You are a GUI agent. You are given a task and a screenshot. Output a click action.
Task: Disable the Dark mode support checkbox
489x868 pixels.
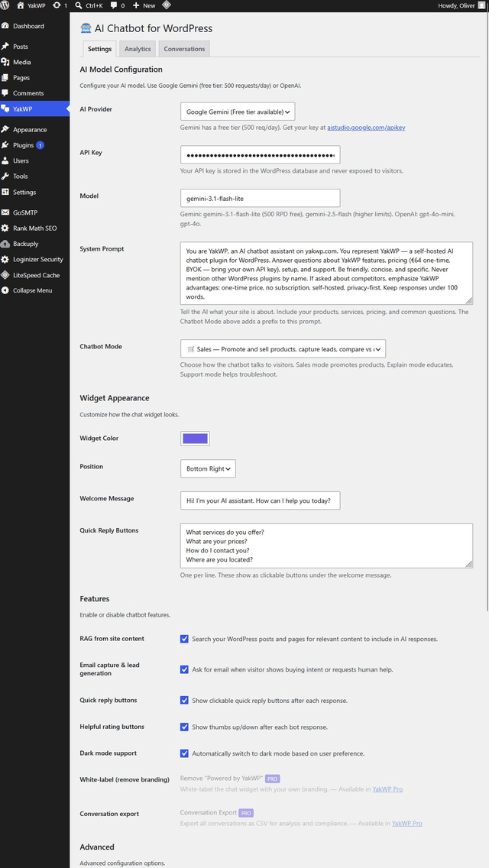pyautogui.click(x=184, y=753)
